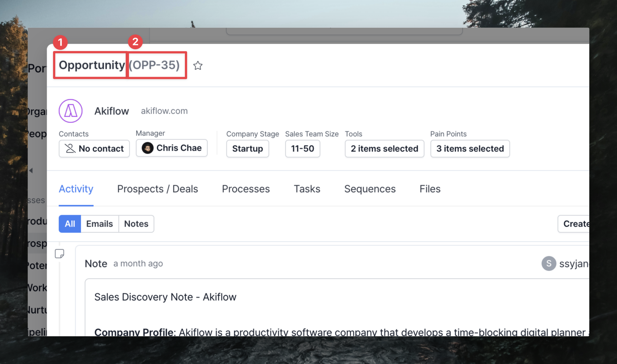The width and height of the screenshot is (617, 364).
Task: Open Tools 2 items selected dropdown
Action: 384,148
